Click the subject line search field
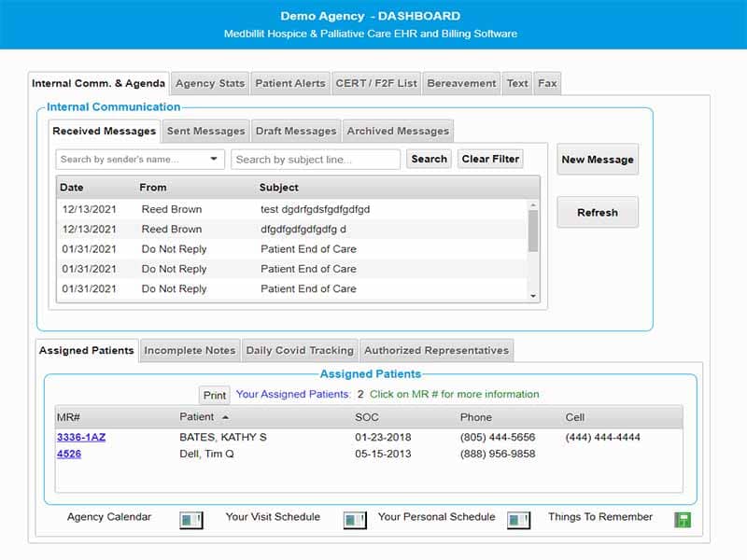This screenshot has width=747, height=560. [x=316, y=160]
